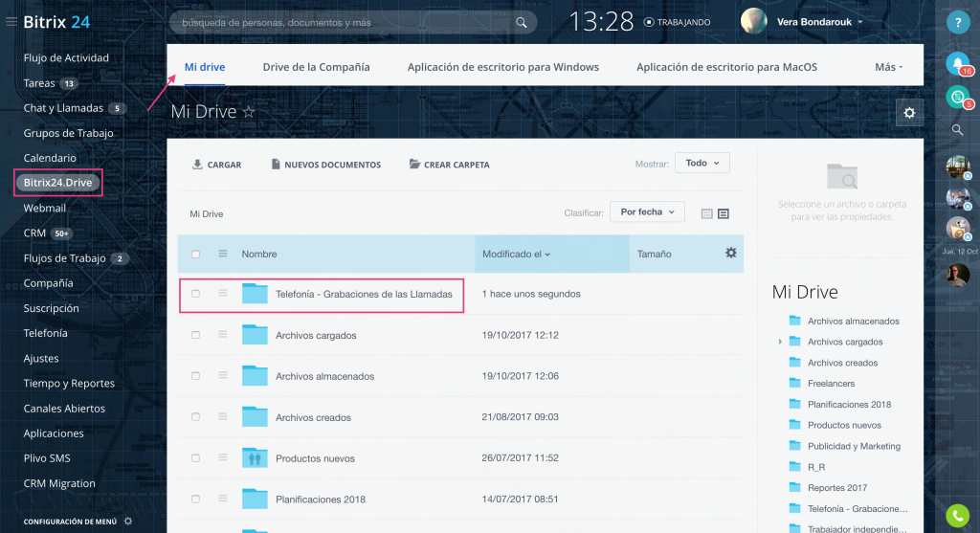Click the Tamaño column header
The height and width of the screenshot is (533, 980).
tap(654, 255)
